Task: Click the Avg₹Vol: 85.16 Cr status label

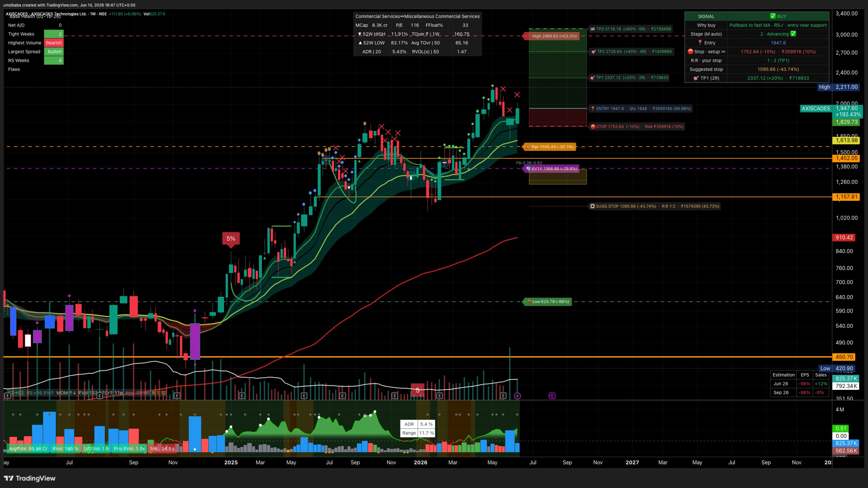Action: coord(28,449)
